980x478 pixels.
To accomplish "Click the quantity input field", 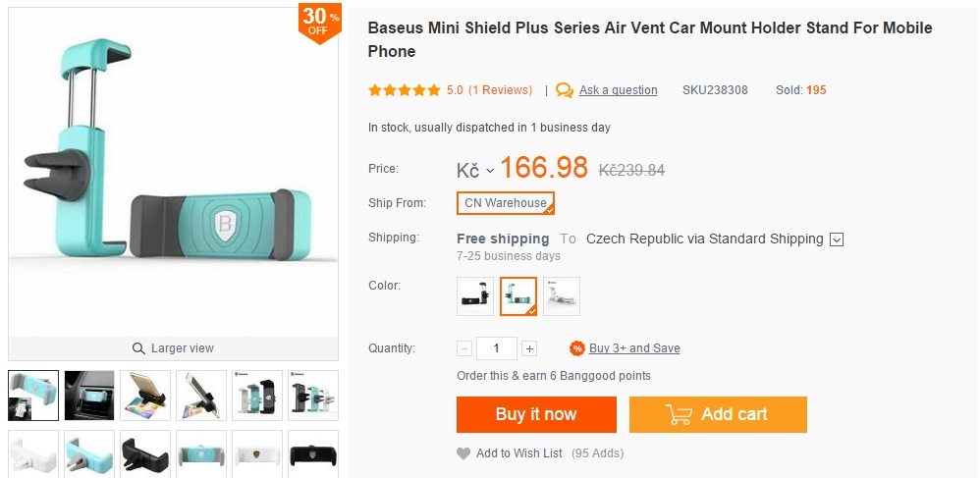I will pyautogui.click(x=497, y=348).
